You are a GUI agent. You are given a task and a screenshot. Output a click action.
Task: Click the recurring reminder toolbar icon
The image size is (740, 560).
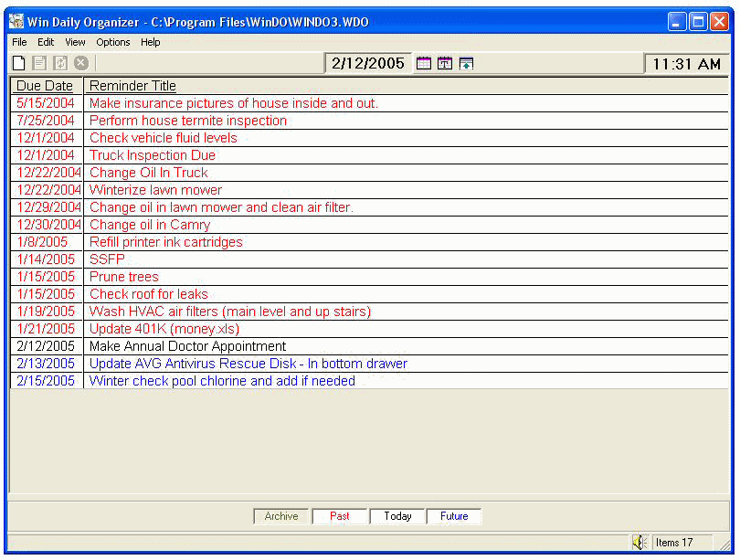(x=60, y=63)
